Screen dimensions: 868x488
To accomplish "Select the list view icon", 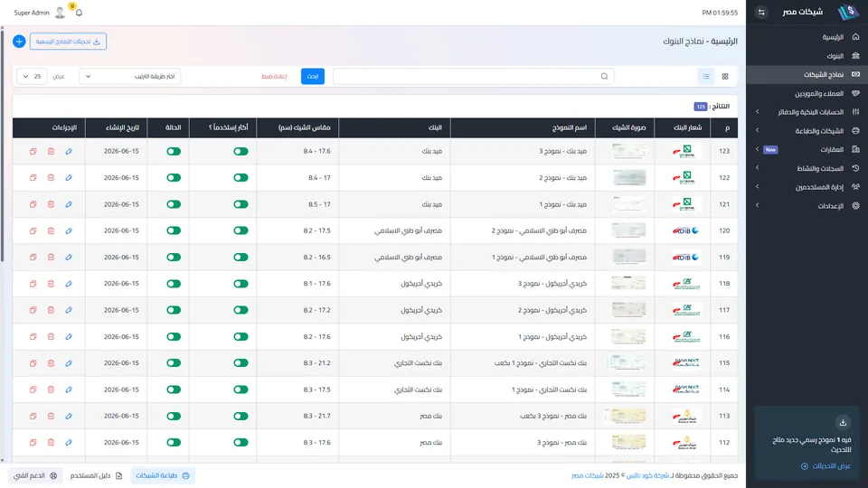I will [x=706, y=76].
